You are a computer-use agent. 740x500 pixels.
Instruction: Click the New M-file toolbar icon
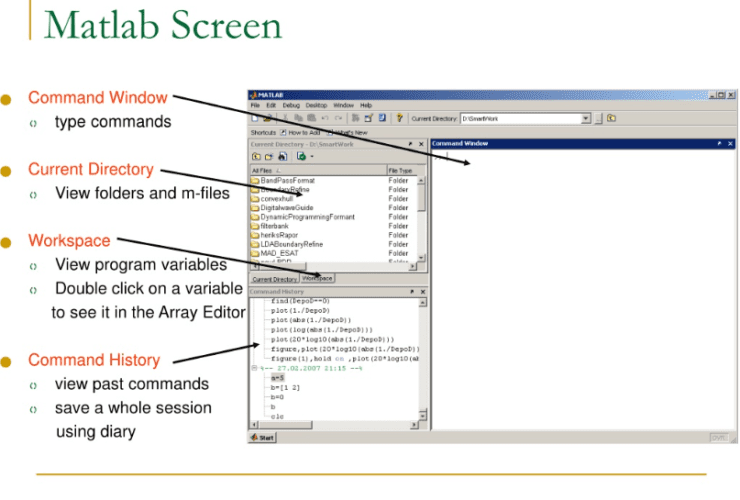click(x=255, y=118)
